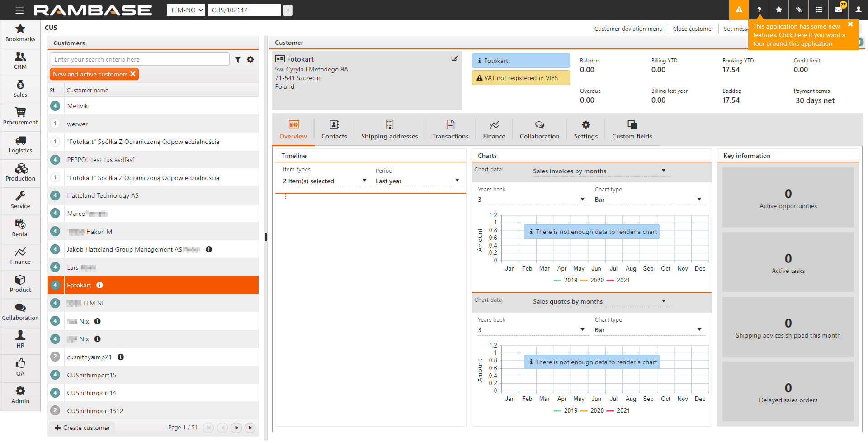868x443 pixels.
Task: Open the Logistics module
Action: [x=20, y=144]
